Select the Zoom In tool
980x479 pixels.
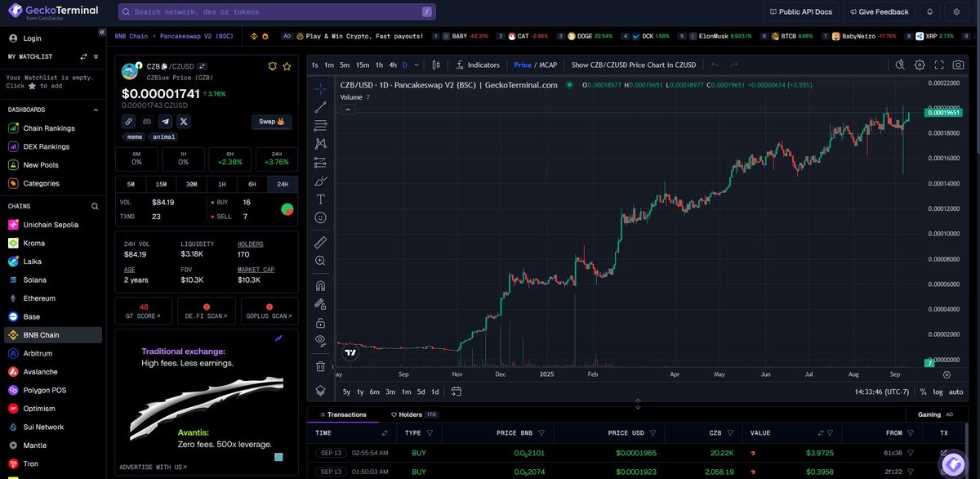click(x=321, y=261)
